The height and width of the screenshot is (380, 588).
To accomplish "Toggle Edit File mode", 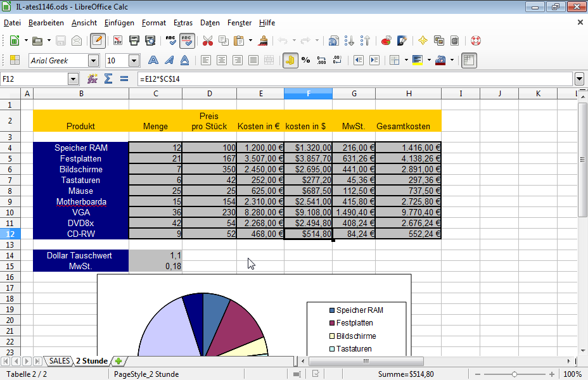I will coord(98,41).
